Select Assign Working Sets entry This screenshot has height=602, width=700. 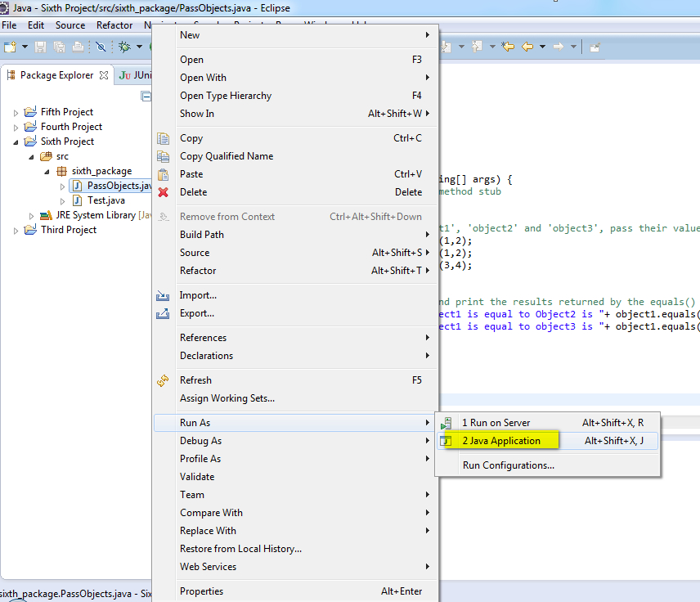(295, 398)
